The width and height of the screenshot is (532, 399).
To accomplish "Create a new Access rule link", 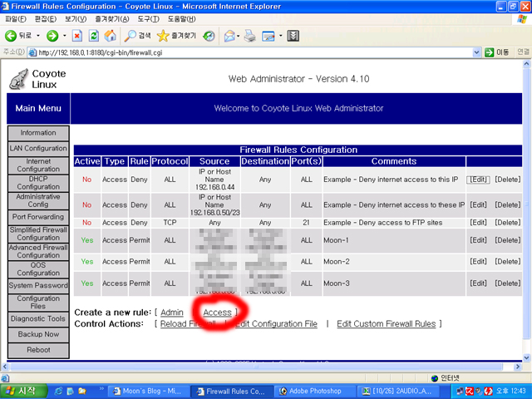I will click(217, 313).
